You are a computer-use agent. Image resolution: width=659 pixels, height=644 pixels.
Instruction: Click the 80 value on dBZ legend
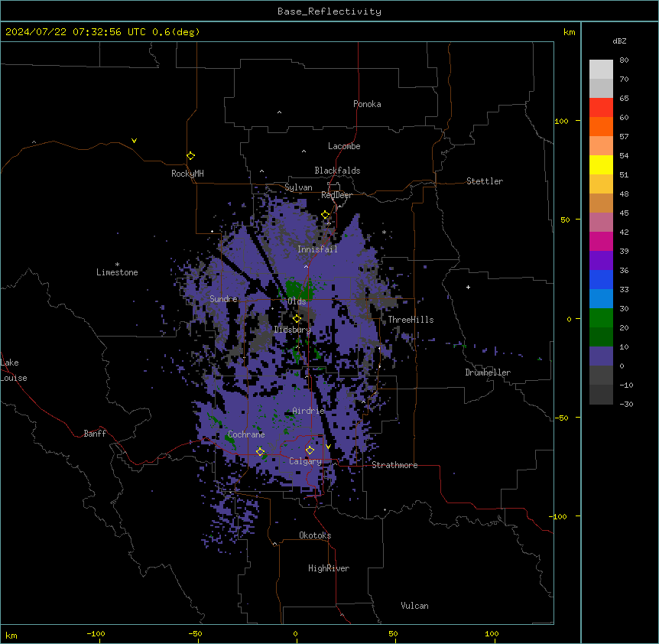pos(624,60)
